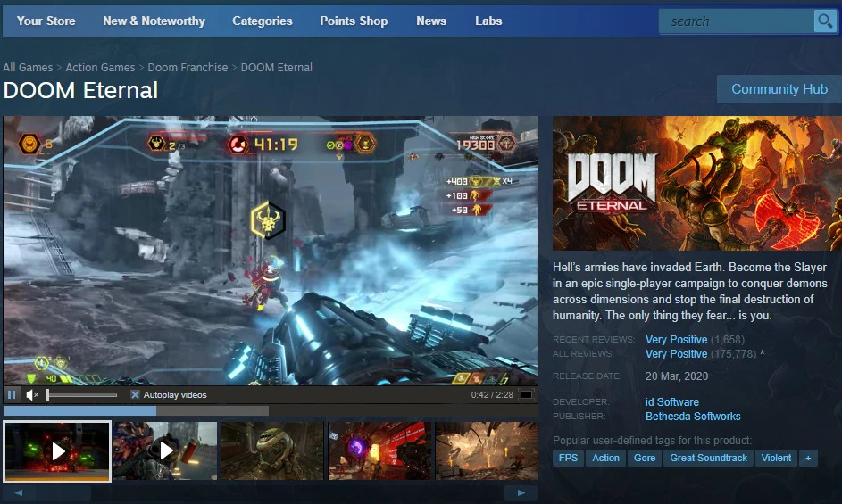842x504 pixels.
Task: Click inside the store search field
Action: click(737, 21)
